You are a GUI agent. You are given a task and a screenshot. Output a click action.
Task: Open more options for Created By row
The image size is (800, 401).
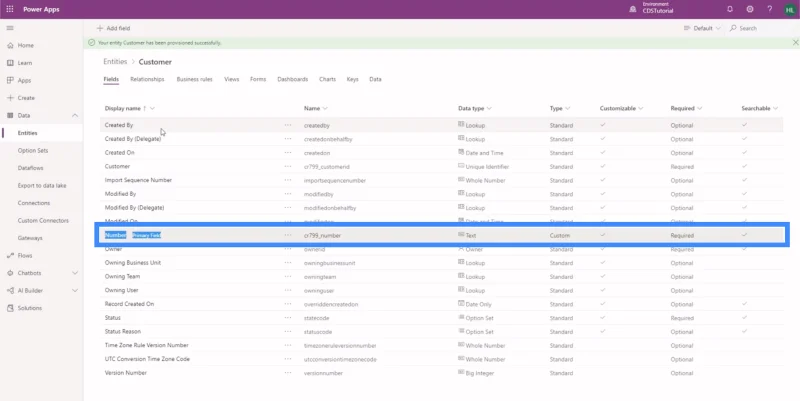288,125
